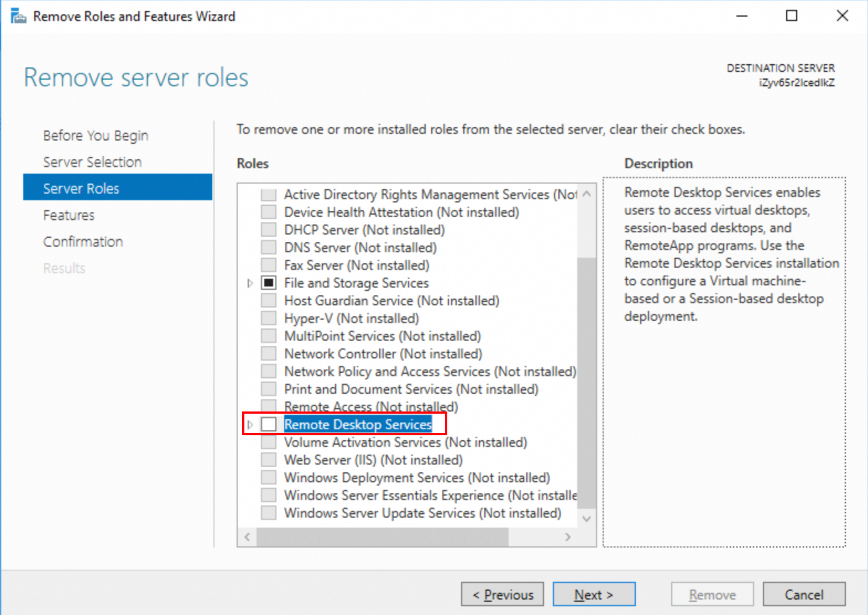Select MultiPoint Services row
868x615 pixels.
[x=383, y=336]
